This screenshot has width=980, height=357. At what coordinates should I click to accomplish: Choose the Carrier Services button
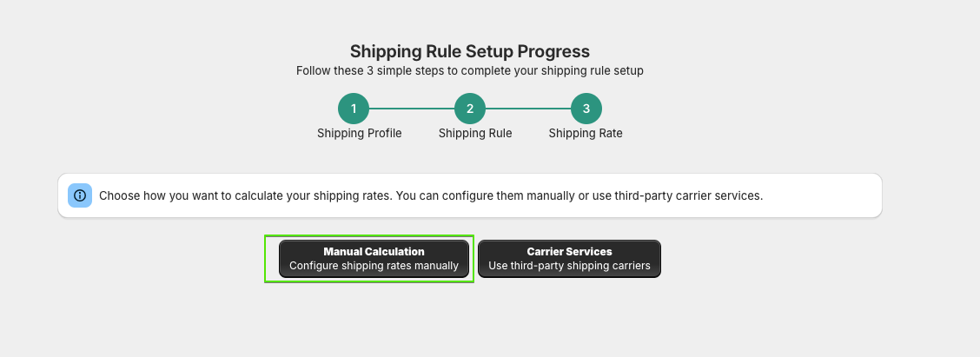pos(569,259)
